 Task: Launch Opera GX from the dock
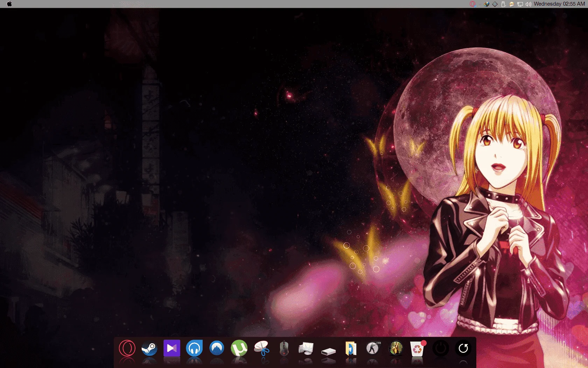pos(127,348)
